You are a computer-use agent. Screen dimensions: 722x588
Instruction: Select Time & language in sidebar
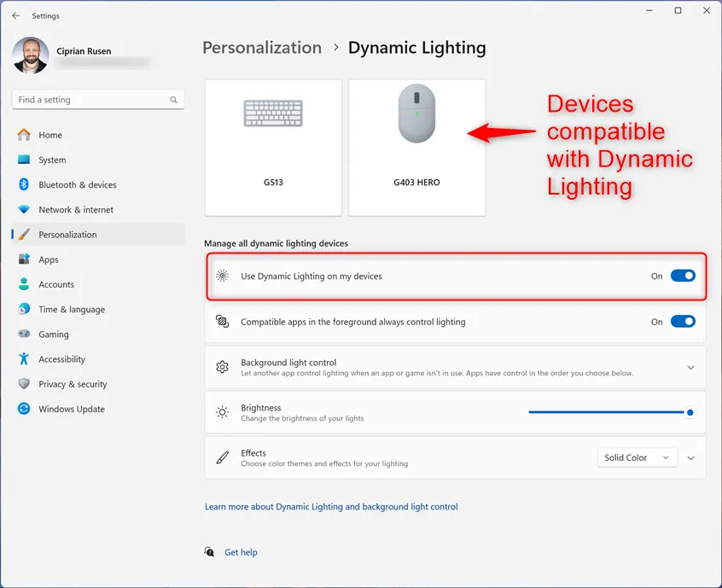coord(72,310)
